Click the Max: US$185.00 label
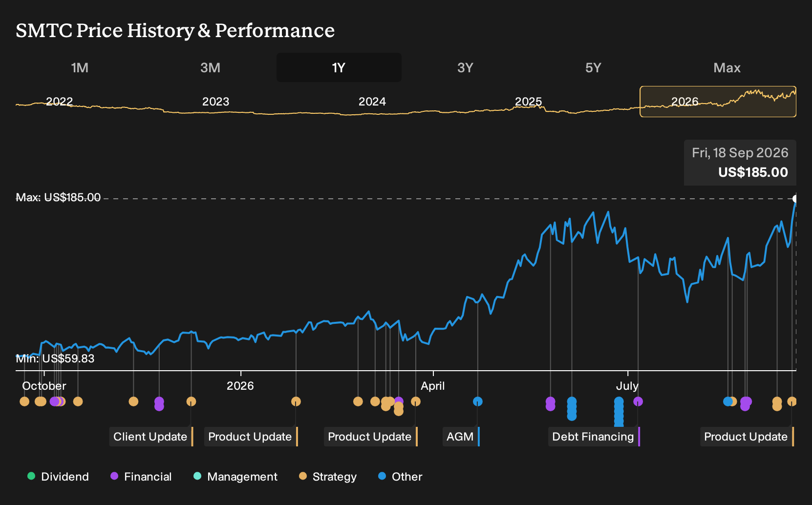This screenshot has width=812, height=505. click(58, 197)
